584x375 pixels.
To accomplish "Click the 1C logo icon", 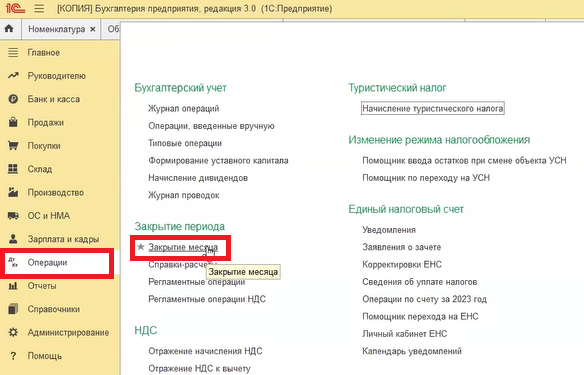I will pyautogui.click(x=15, y=8).
